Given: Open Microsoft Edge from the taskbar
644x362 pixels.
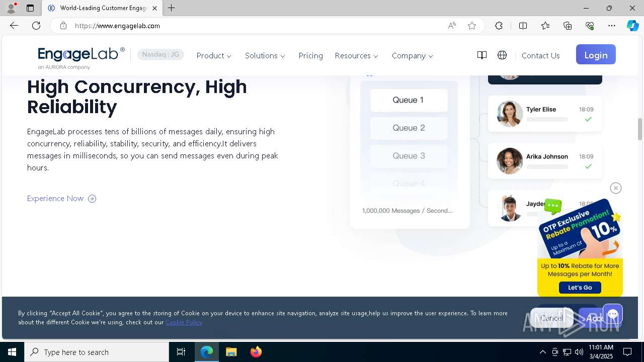Looking at the screenshot, I should tap(207, 352).
